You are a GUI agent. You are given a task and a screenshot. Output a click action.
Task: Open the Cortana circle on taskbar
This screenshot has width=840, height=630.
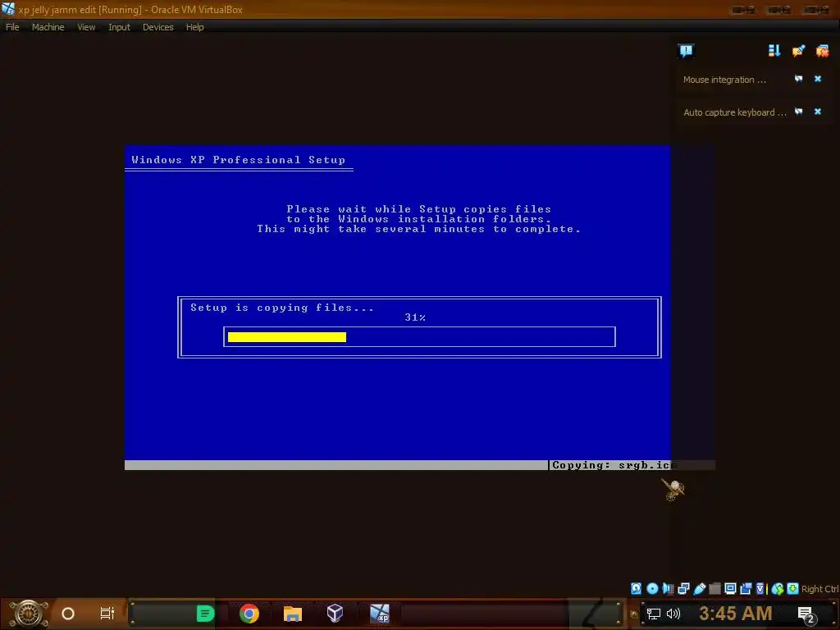coord(68,614)
